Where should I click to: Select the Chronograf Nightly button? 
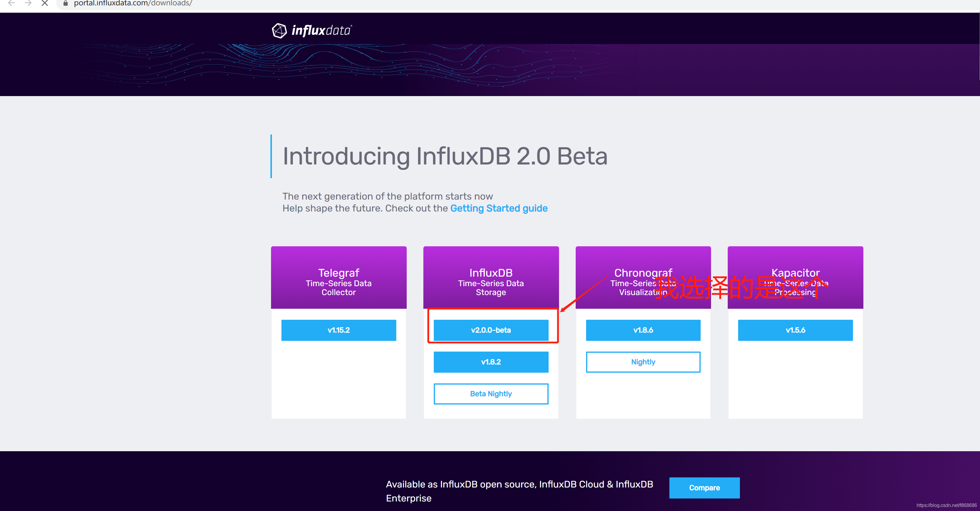click(643, 362)
